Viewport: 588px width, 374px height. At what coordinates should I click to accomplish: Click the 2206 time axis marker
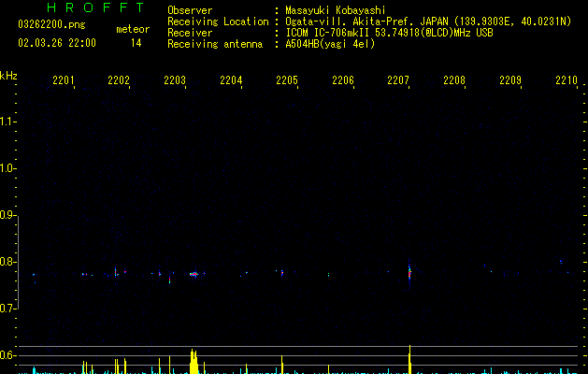point(343,80)
